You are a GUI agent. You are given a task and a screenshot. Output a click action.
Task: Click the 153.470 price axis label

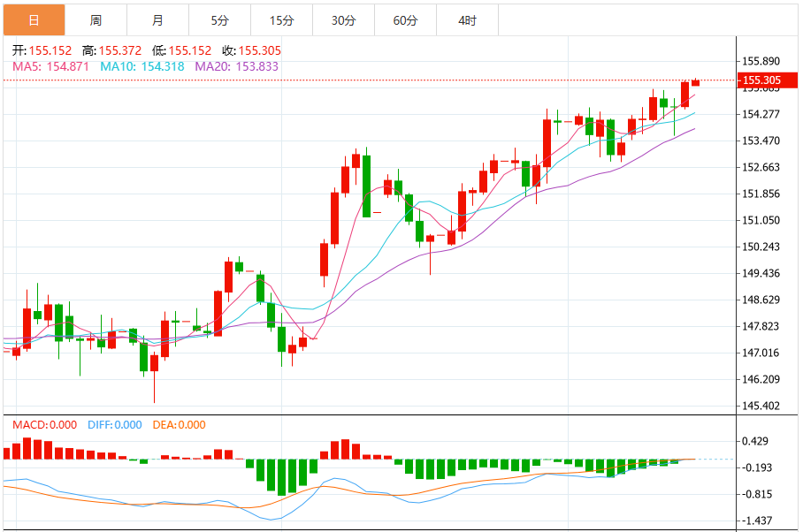coord(761,141)
